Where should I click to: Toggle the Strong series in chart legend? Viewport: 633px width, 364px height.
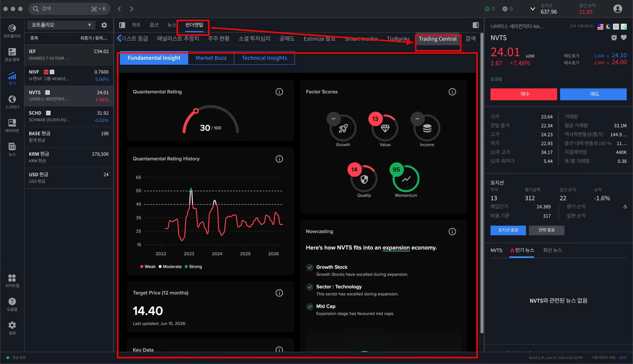(193, 267)
